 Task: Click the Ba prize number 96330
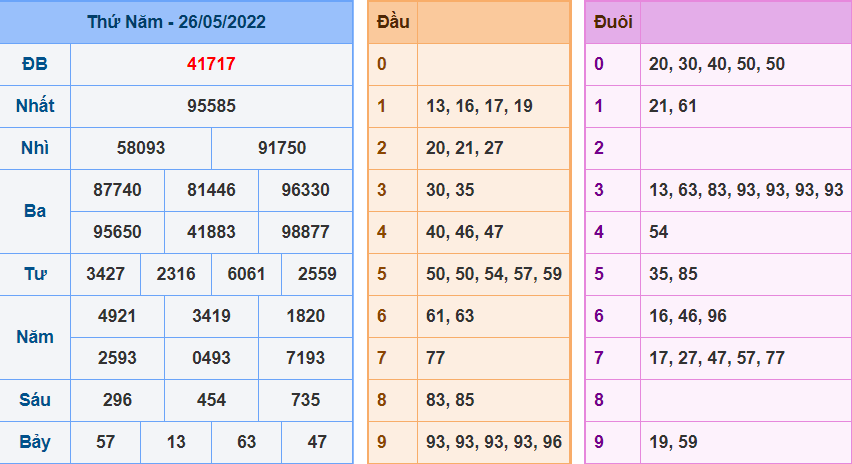coord(305,190)
